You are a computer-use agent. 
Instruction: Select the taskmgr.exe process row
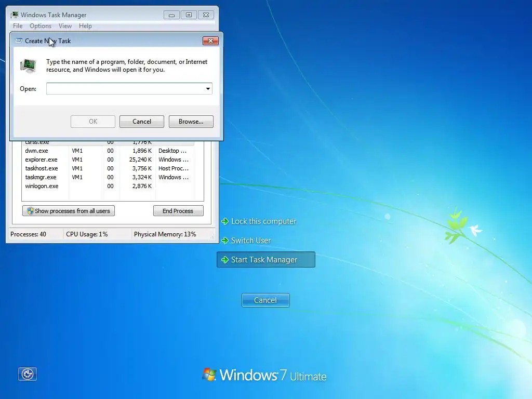point(108,177)
